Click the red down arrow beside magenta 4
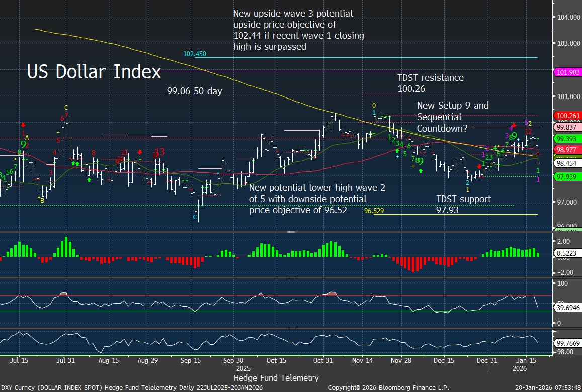Screen dimensions: 582x392 514,125
